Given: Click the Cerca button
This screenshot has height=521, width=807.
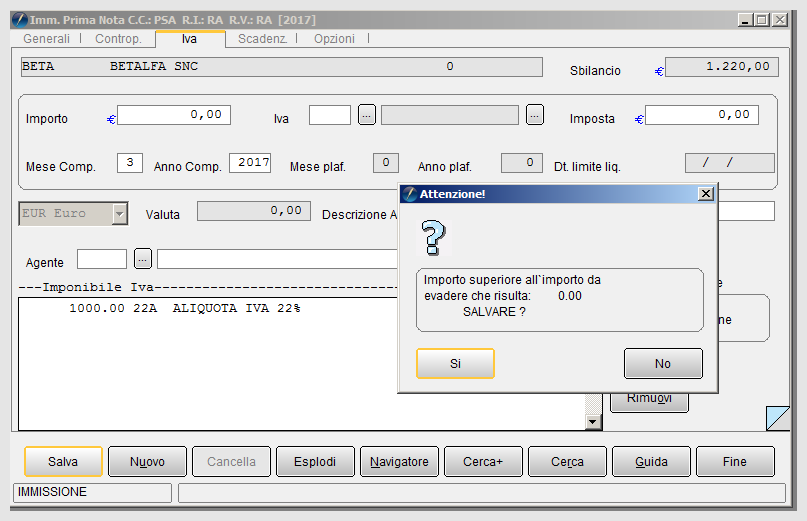Looking at the screenshot, I should (x=567, y=461).
